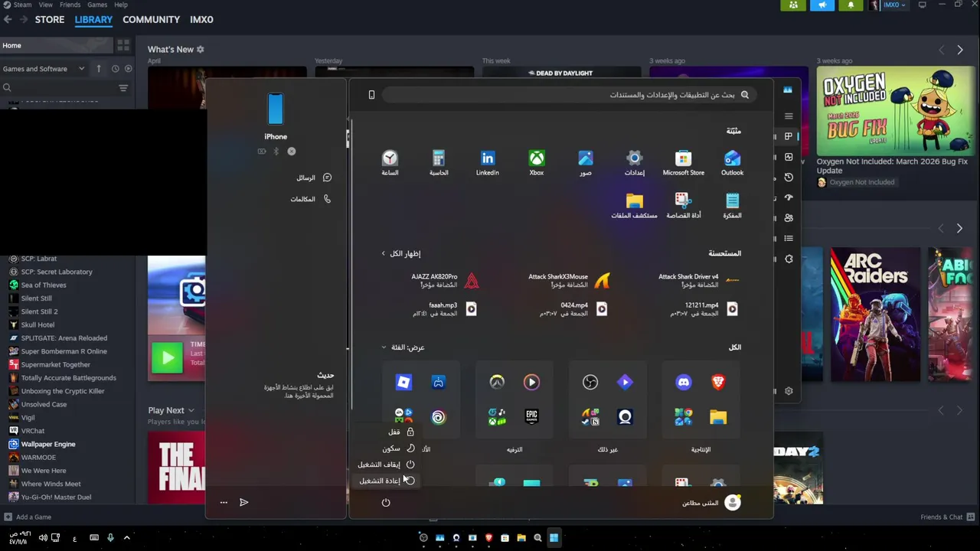
Task: Open recommended file 121211.mp4
Action: 704,309
